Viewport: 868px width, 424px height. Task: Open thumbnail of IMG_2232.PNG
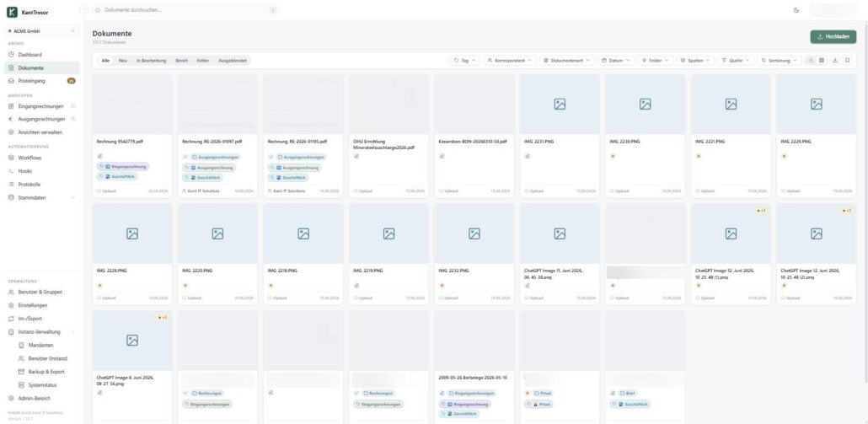[474, 233]
